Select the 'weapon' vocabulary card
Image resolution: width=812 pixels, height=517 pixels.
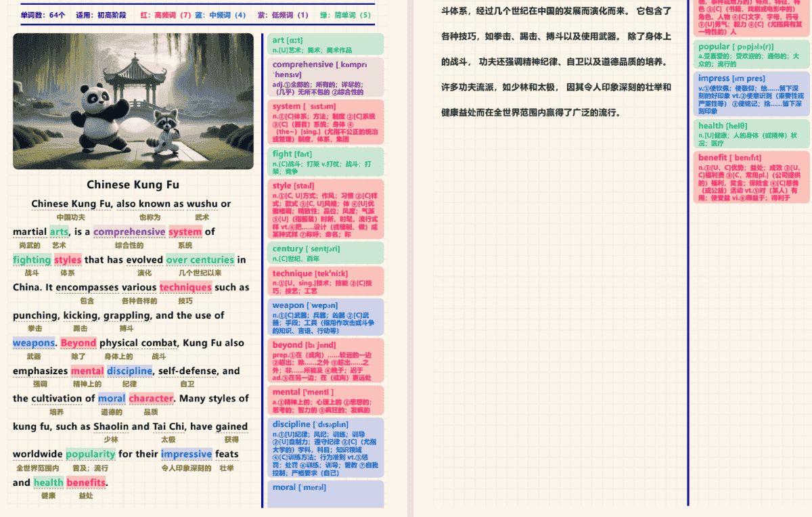(x=325, y=317)
